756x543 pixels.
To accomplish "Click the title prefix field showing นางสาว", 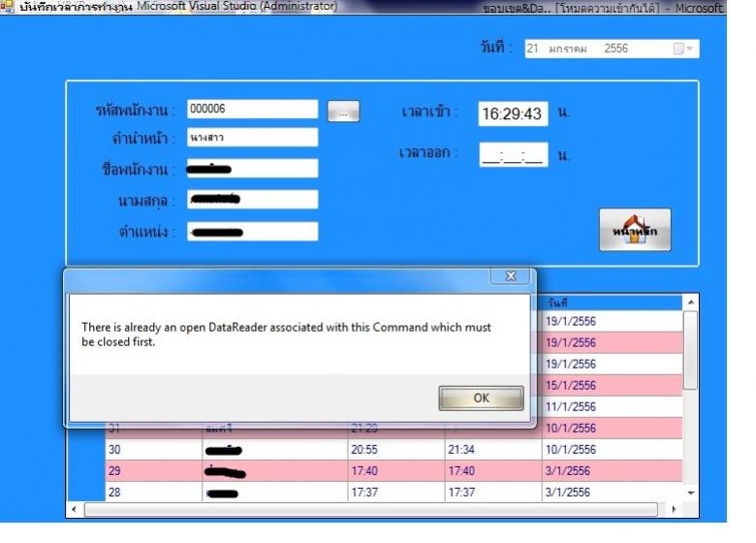I will click(253, 138).
